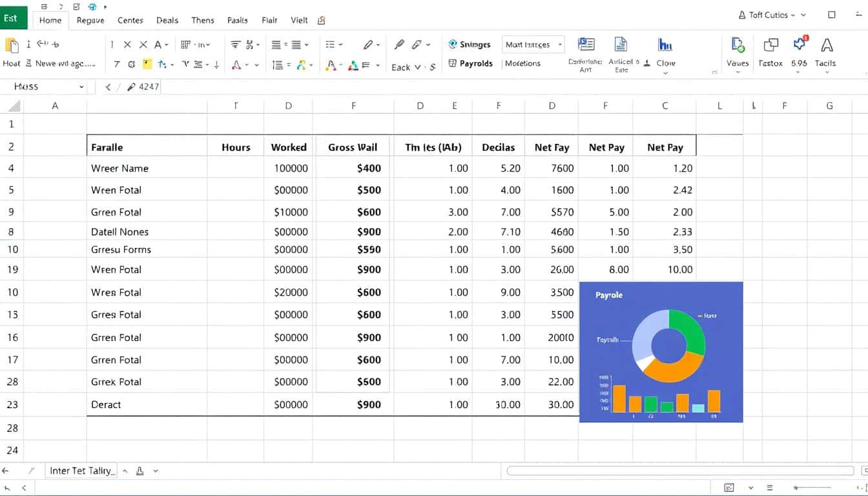Click the $550 gross cell
The width and height of the screenshot is (868, 496).
(x=353, y=249)
